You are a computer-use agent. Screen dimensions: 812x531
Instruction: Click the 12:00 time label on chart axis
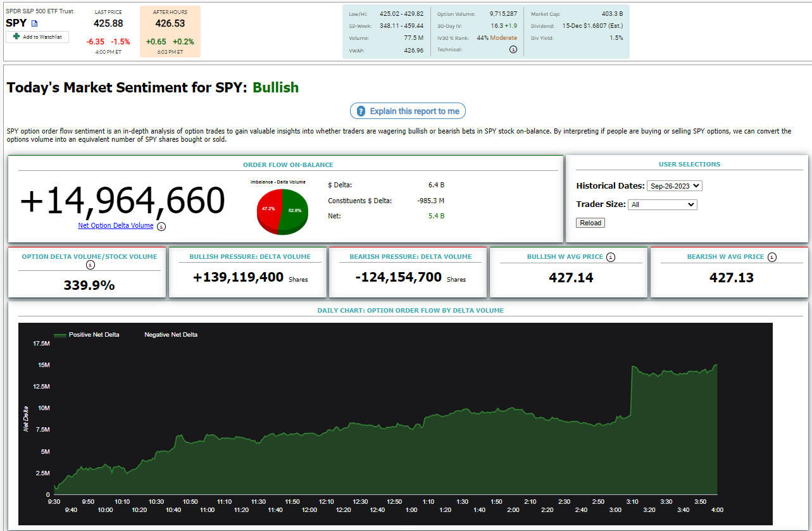click(309, 510)
